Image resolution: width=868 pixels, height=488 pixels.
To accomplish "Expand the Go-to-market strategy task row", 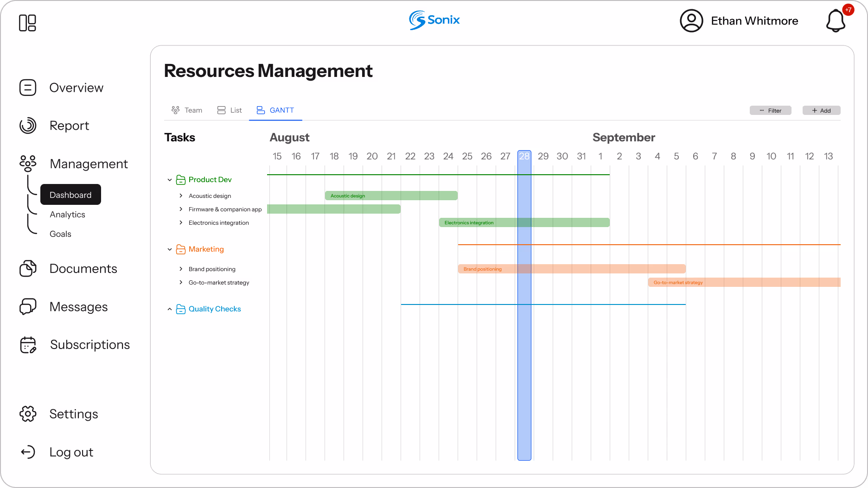I will [x=181, y=282].
